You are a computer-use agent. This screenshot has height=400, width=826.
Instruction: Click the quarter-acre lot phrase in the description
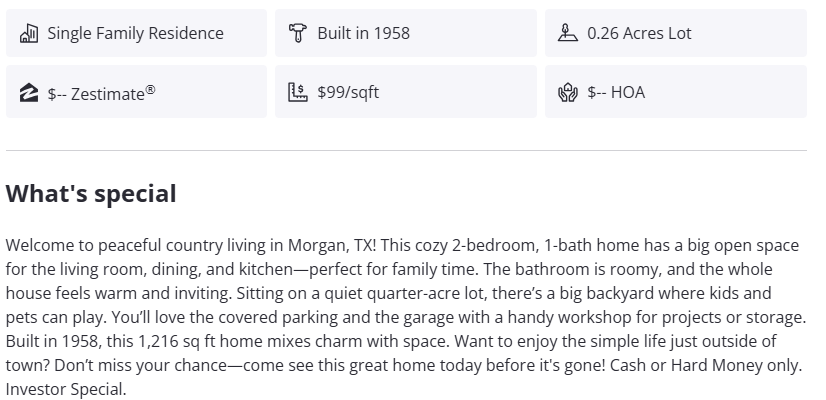click(x=306, y=294)
